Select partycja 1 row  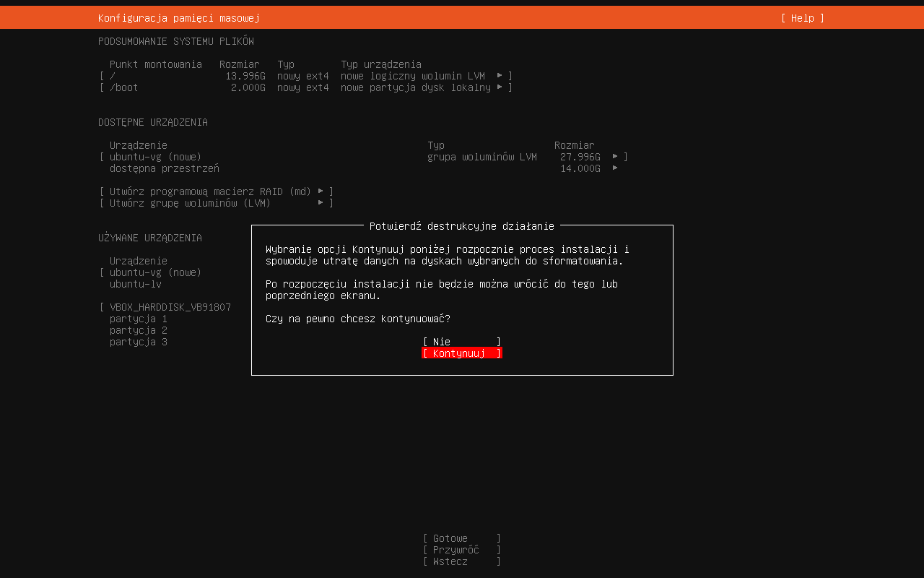click(x=139, y=319)
